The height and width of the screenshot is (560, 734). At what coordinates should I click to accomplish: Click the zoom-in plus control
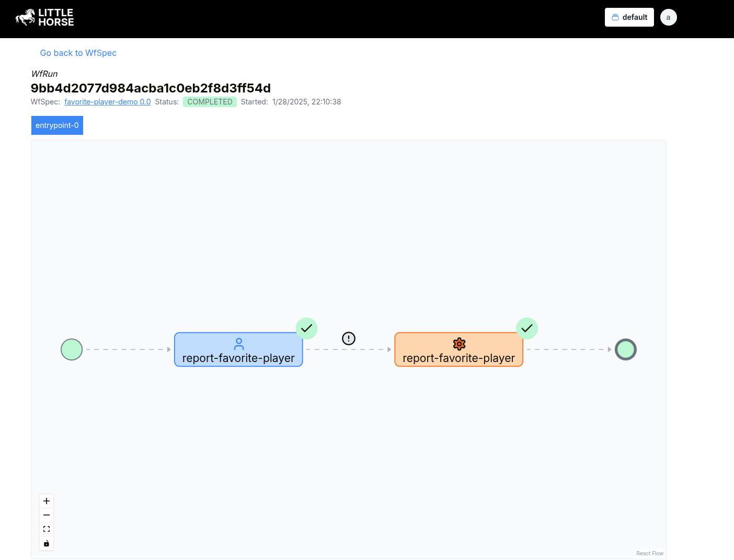pyautogui.click(x=46, y=500)
